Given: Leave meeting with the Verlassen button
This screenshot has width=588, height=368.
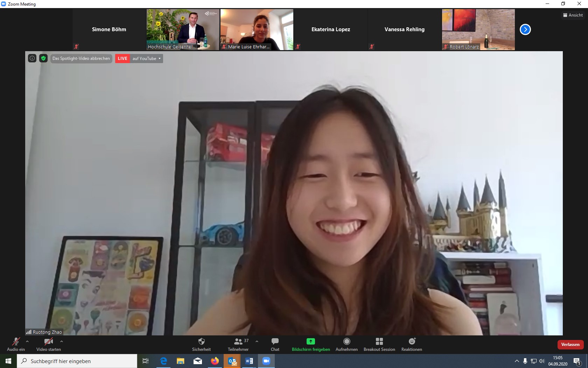Looking at the screenshot, I should (x=570, y=345).
